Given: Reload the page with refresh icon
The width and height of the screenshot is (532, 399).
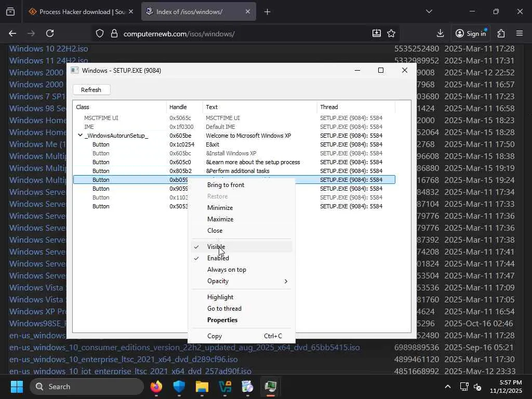Looking at the screenshot, I should tap(50, 33).
